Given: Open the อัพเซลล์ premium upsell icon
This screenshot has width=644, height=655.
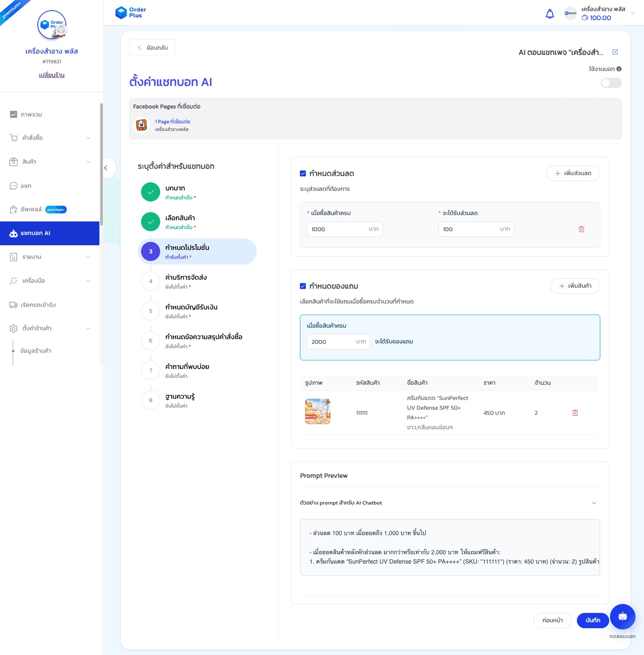Looking at the screenshot, I should pyautogui.click(x=13, y=209).
